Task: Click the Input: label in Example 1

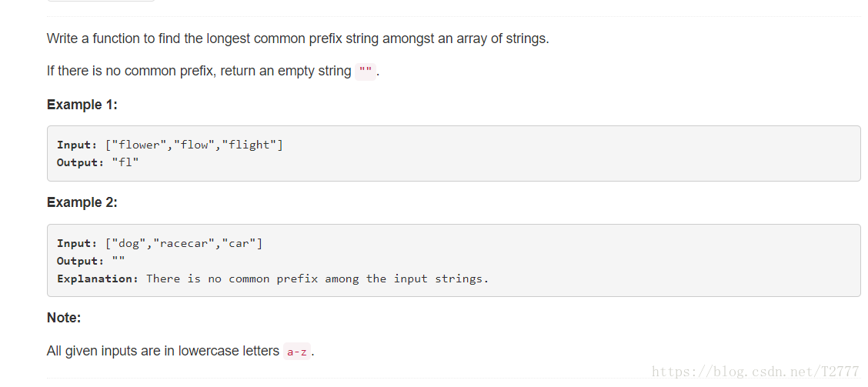Action: [77, 145]
